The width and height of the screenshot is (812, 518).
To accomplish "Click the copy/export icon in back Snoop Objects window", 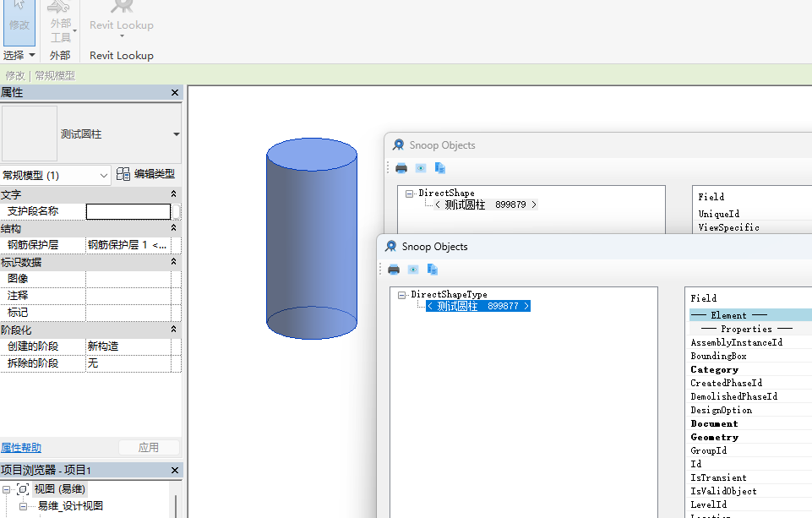I will (x=439, y=168).
